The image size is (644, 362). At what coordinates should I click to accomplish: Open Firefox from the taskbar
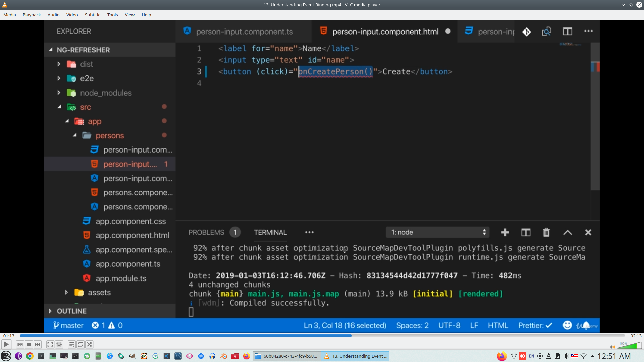247,356
